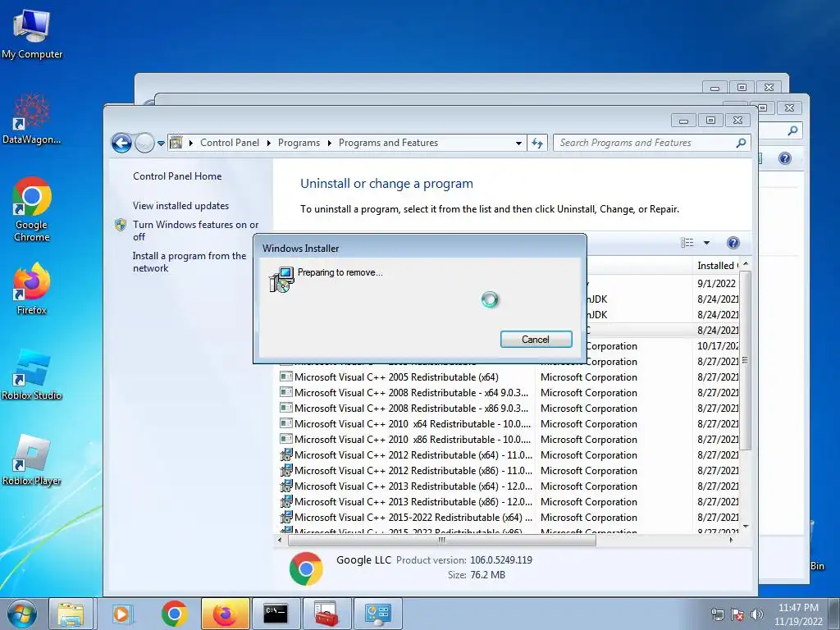Click the vertical scrollbar thumb in the program list
840x630 pixels.
point(745,360)
